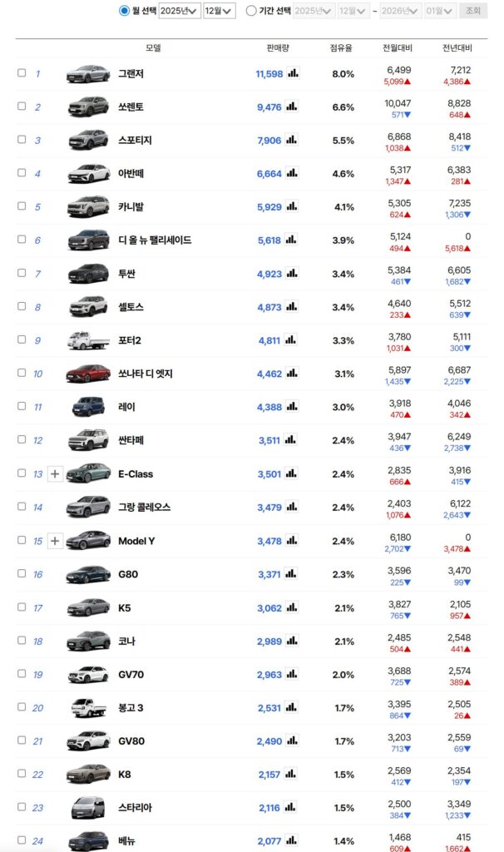
Task: Click the chart icon in the G80 row
Action: point(291,573)
